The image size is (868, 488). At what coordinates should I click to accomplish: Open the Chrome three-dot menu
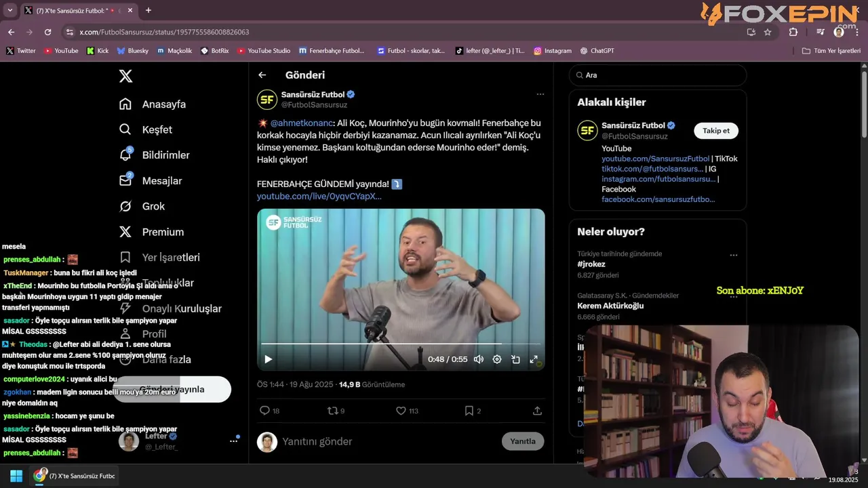click(857, 32)
